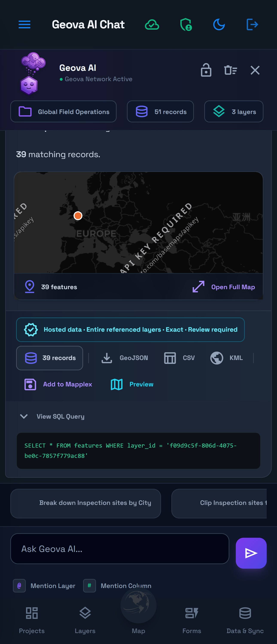Click the 39 features pin icon
This screenshot has width=277, height=644.
click(x=29, y=287)
